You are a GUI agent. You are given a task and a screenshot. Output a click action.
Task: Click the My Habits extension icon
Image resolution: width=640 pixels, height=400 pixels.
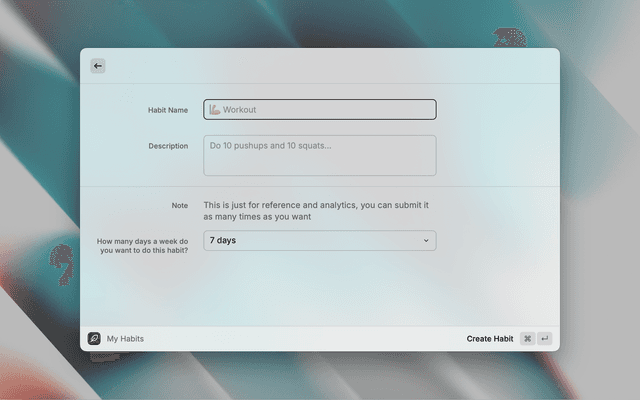click(94, 339)
